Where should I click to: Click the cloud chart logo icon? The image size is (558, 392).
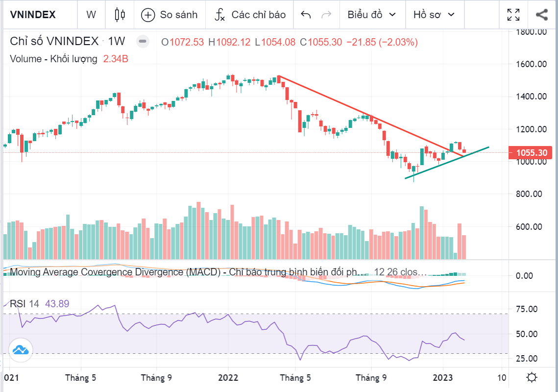(x=21, y=350)
